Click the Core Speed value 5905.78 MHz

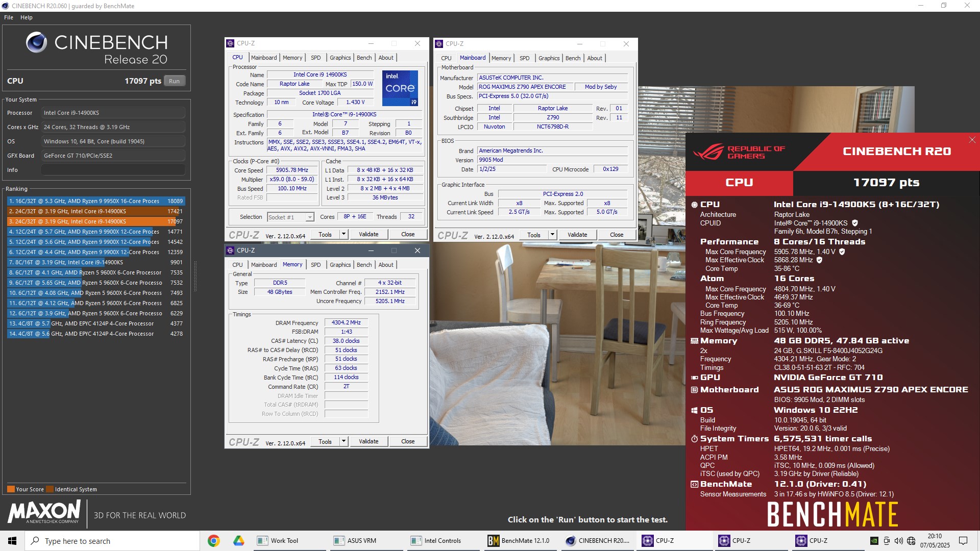pyautogui.click(x=292, y=170)
